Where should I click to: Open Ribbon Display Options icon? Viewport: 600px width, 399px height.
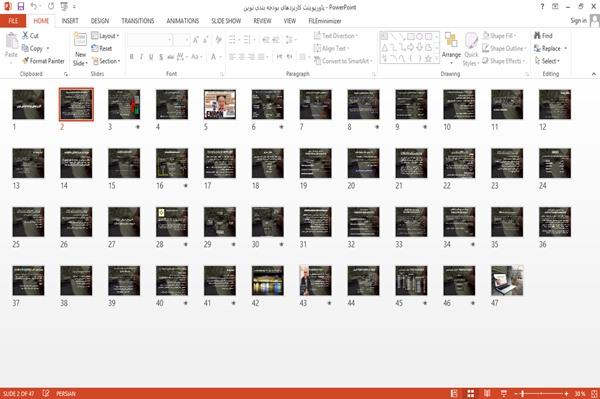(555, 7)
